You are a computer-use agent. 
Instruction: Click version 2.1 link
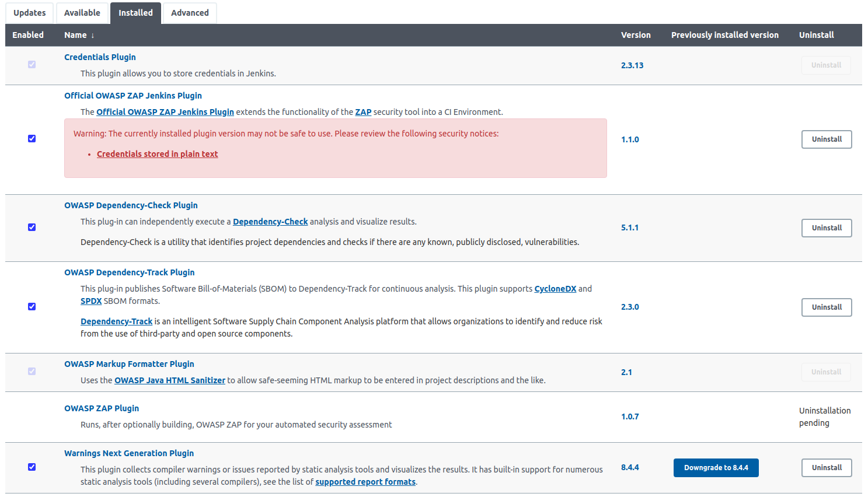[x=626, y=372]
